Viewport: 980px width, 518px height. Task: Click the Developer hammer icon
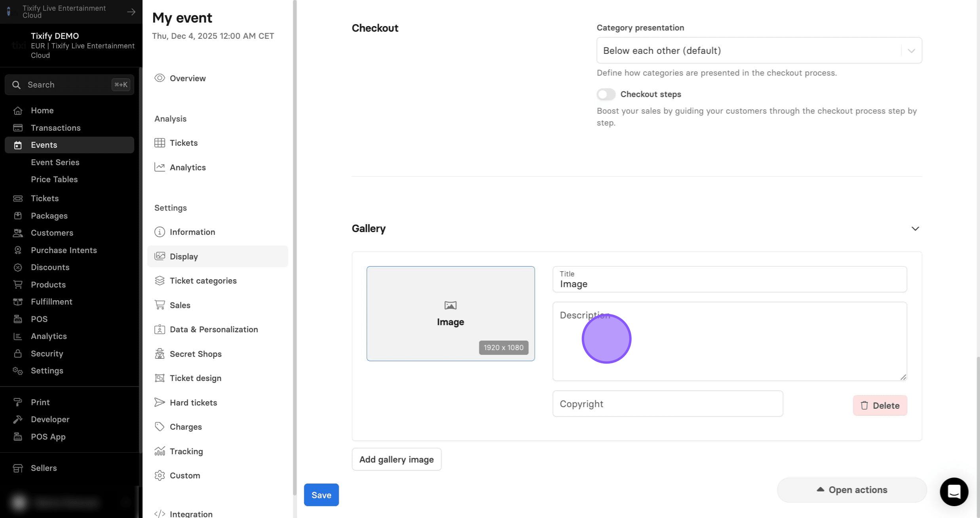pyautogui.click(x=17, y=419)
